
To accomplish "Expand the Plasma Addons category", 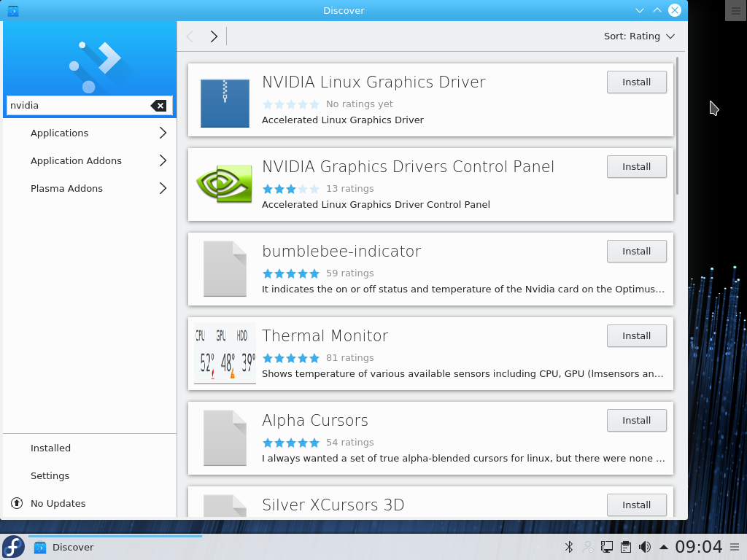I will (x=90, y=188).
